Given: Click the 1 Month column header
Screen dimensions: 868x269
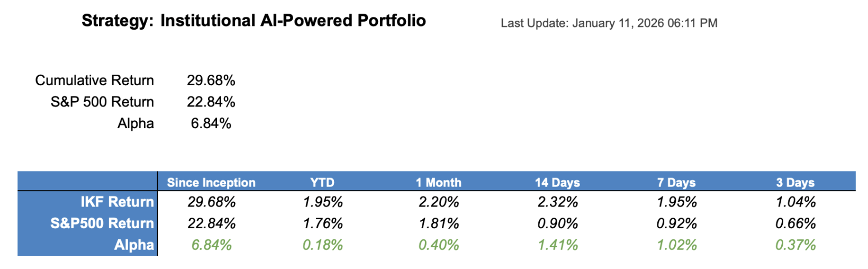Looking at the screenshot, I should 438,183.
